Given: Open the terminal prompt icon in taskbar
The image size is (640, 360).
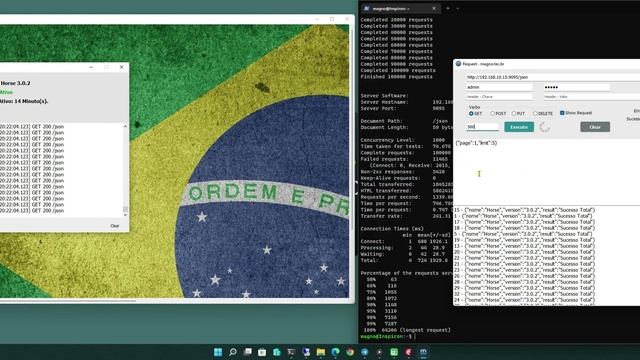Looking at the screenshot, I should tap(291, 352).
